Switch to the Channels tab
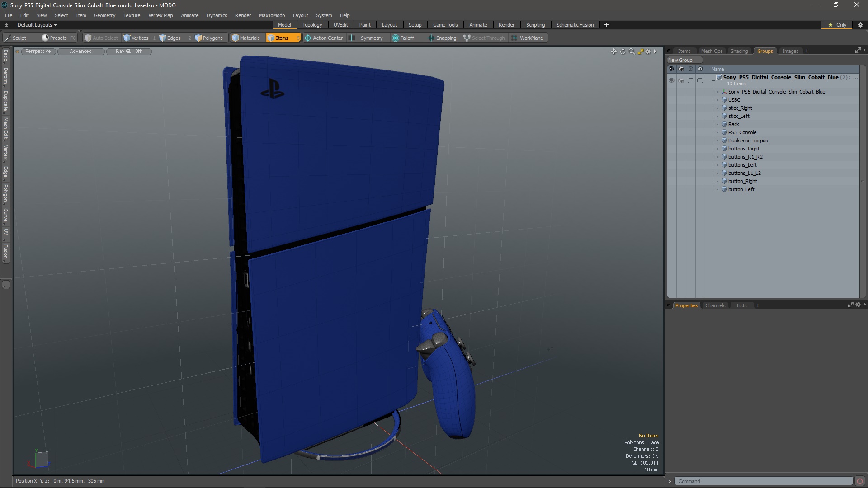The image size is (868, 488). (x=715, y=305)
